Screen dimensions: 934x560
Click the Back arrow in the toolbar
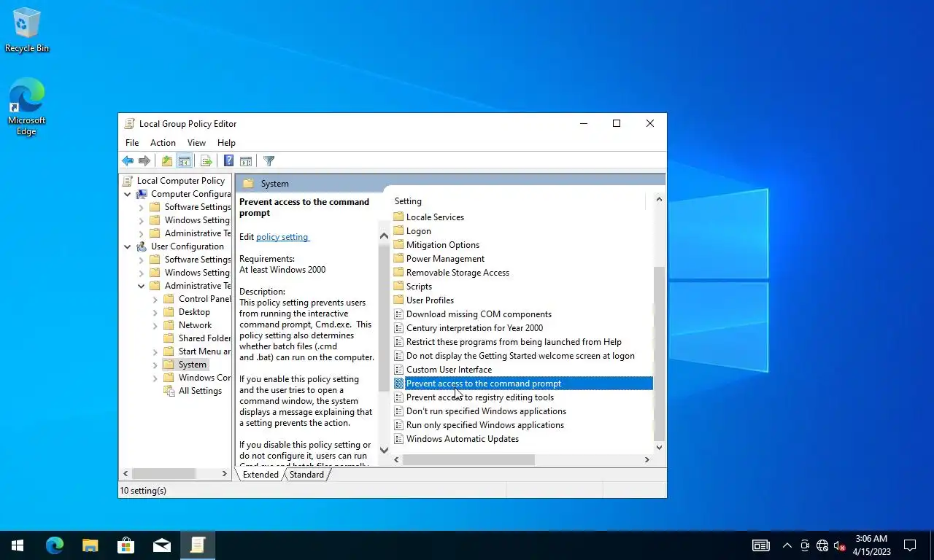(128, 161)
